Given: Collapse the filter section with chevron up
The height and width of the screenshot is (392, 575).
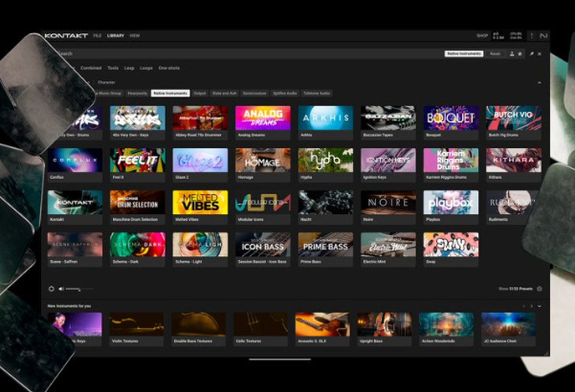Looking at the screenshot, I should 539,83.
